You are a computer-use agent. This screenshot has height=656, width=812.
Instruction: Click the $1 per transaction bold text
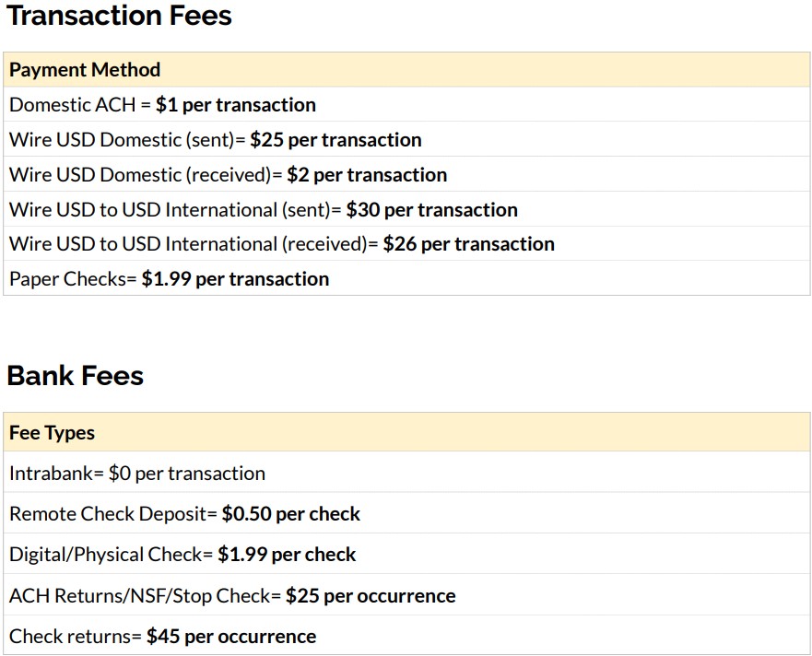pos(235,104)
